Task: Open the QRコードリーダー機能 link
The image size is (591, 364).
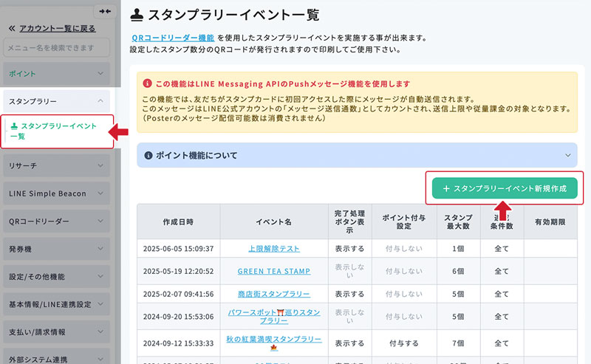Action: 172,37
